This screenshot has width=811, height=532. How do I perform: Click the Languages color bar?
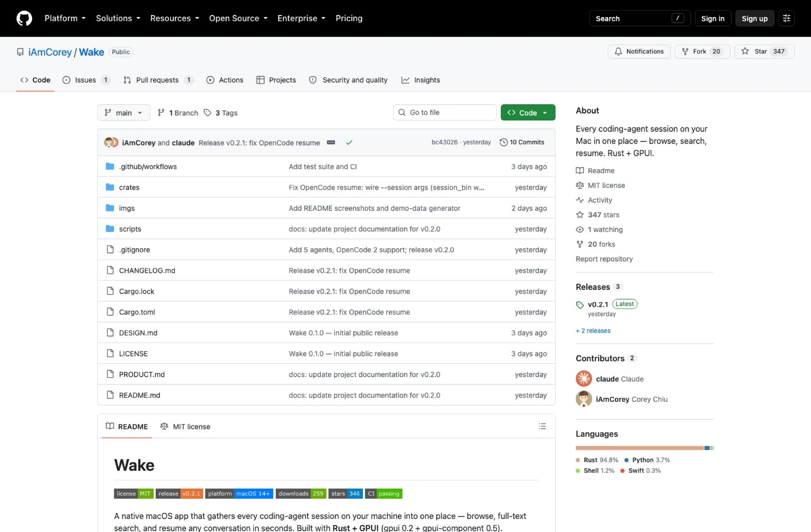(644, 448)
